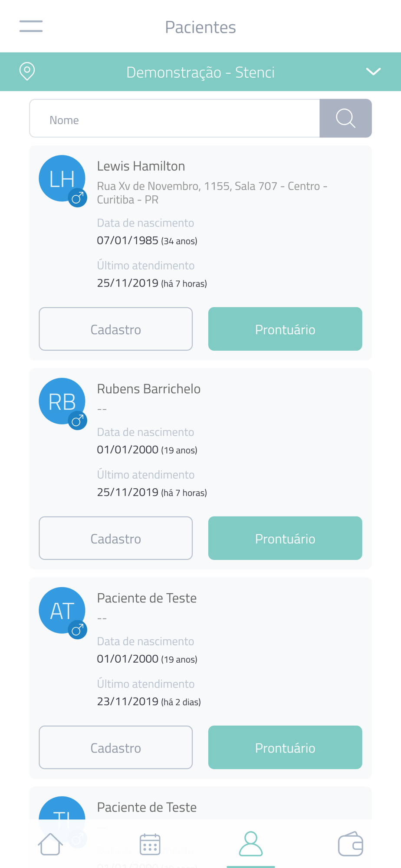Tap the location pin icon
Viewport: 401px width, 868px height.
tap(27, 72)
